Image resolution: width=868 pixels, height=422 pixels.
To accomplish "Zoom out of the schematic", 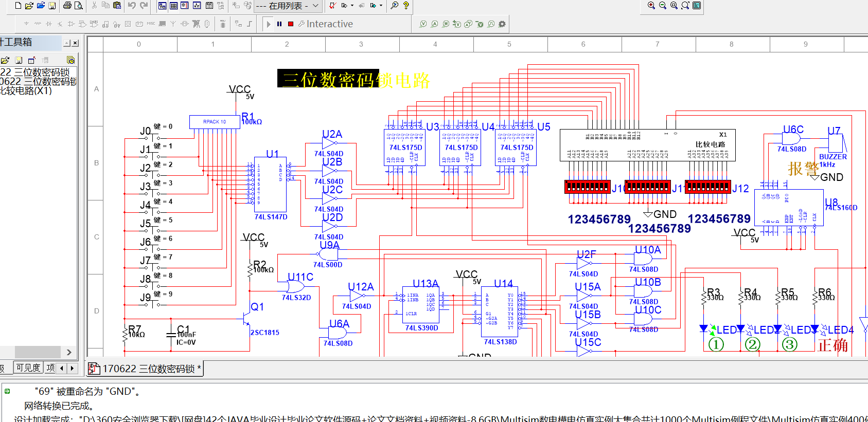I will click(663, 6).
